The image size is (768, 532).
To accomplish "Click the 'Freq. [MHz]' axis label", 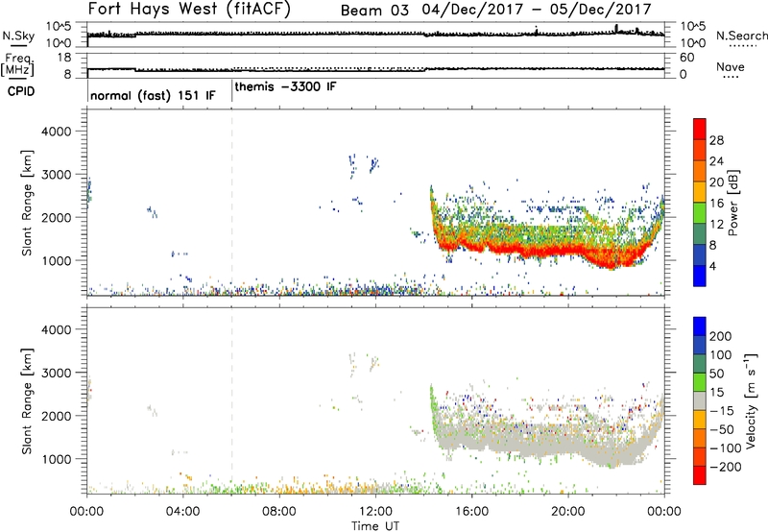I will (x=17, y=64).
